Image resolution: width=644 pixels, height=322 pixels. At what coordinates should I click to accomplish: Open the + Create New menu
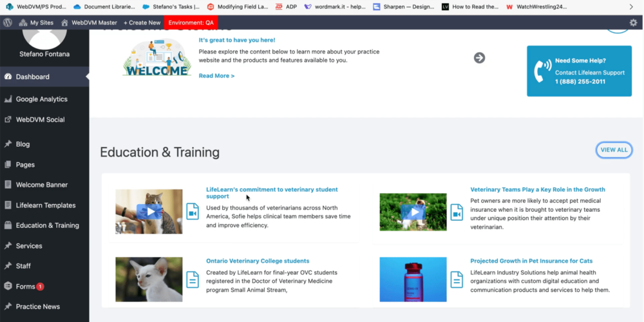click(142, 23)
